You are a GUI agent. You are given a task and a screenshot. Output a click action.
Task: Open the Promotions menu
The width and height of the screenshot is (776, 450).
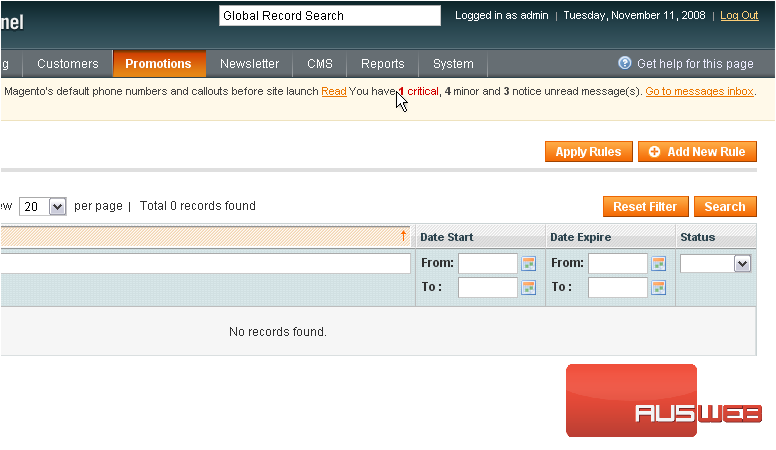click(x=158, y=64)
